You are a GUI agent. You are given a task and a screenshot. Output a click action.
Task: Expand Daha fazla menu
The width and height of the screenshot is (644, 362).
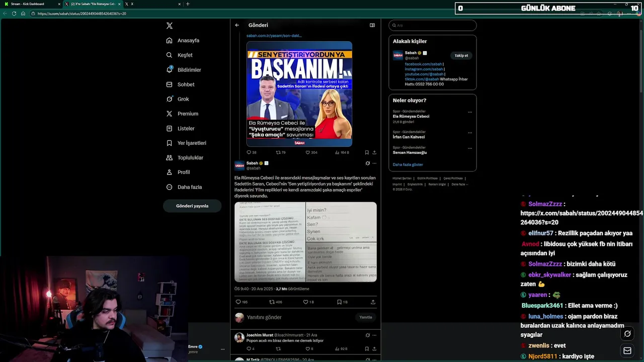(x=184, y=187)
